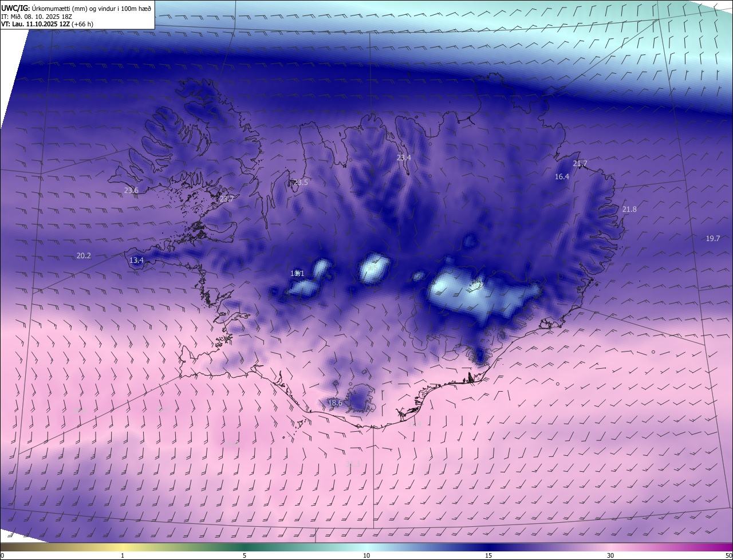Click the title 'Úrkomumætti (mm) og vindur í 100m hæð'
The height and width of the screenshot is (560, 733).
coord(91,8)
